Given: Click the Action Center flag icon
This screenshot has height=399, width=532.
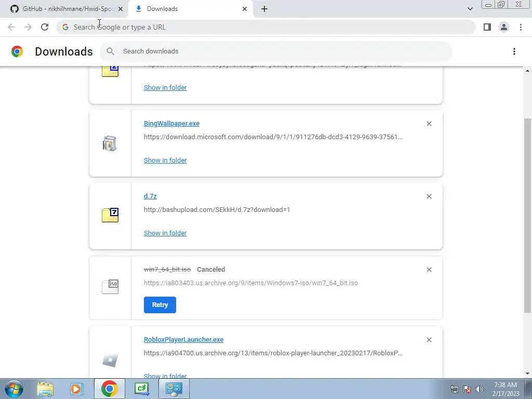Looking at the screenshot, I should point(467,389).
